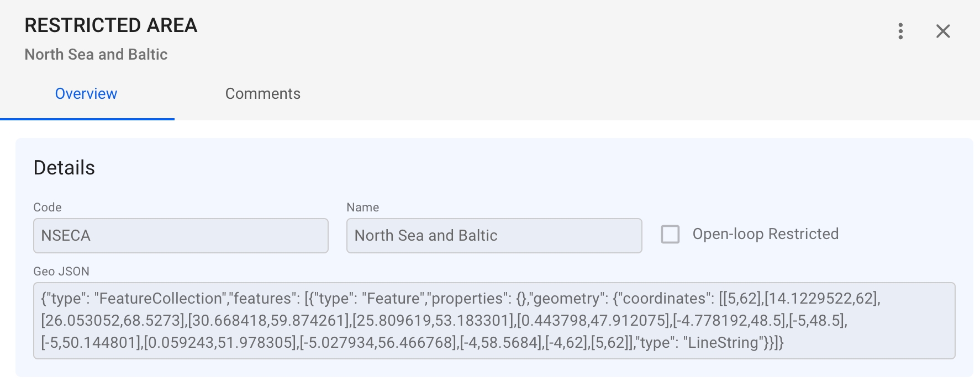Screen dimensions: 980x382
Task: Click the RESTRICTED AREA panel title
Action: pos(111,25)
